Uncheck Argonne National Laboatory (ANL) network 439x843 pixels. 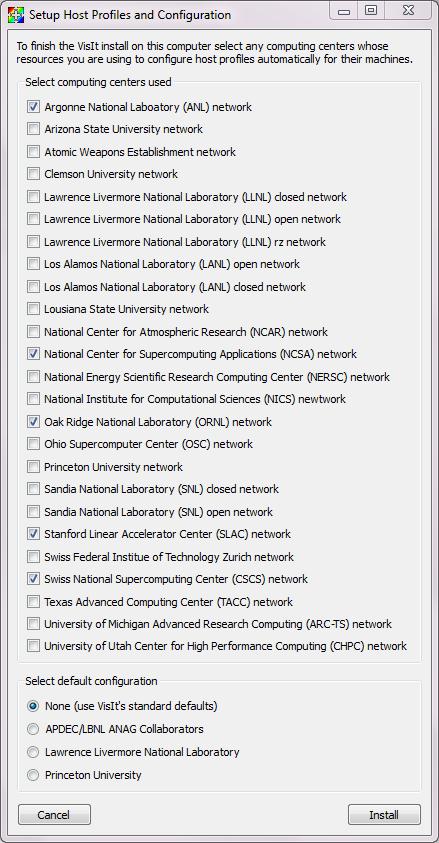click(x=34, y=107)
